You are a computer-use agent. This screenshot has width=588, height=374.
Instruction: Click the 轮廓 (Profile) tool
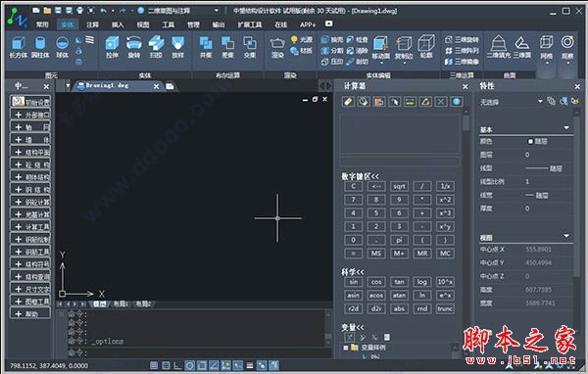426,47
